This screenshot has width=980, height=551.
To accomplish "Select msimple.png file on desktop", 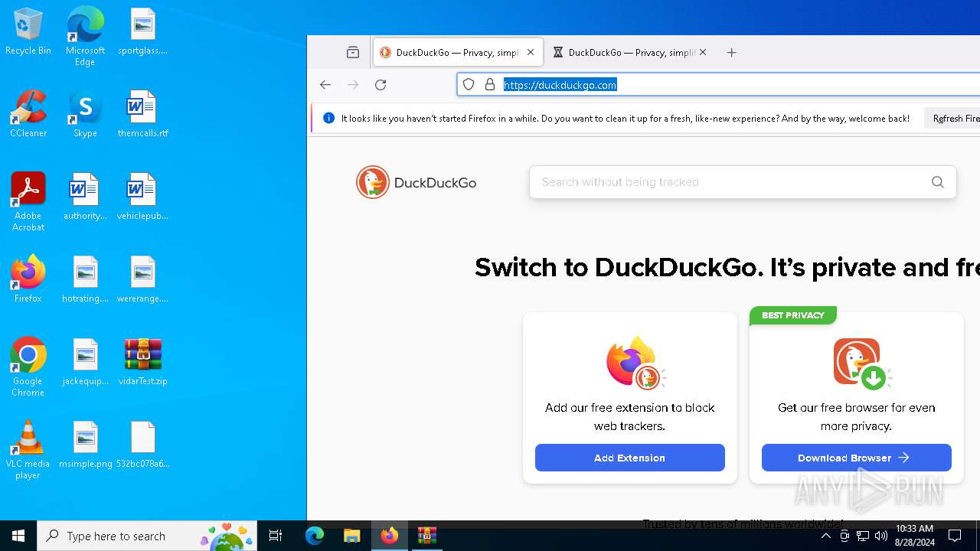I will (85, 445).
